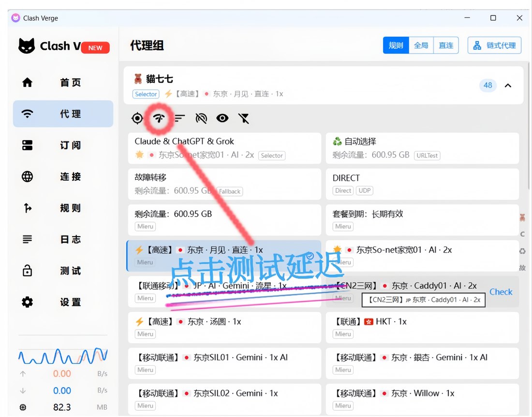The width and height of the screenshot is (532, 417).
Task: Open the 设置 settings page
Action: (x=63, y=302)
